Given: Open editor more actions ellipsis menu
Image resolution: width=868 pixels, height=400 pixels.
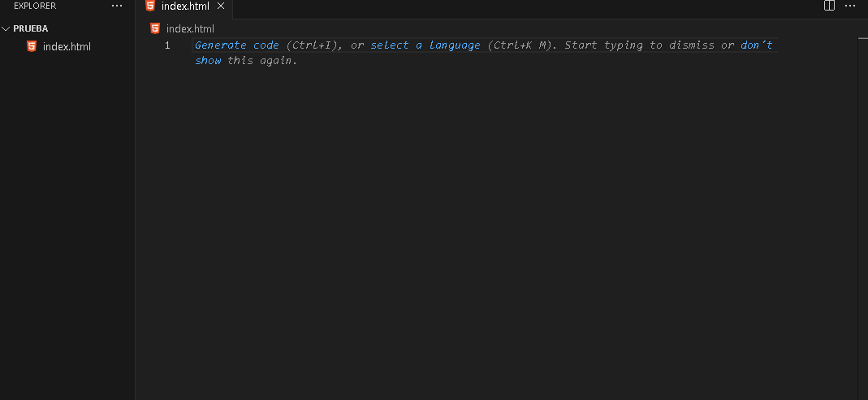Looking at the screenshot, I should click(x=850, y=6).
